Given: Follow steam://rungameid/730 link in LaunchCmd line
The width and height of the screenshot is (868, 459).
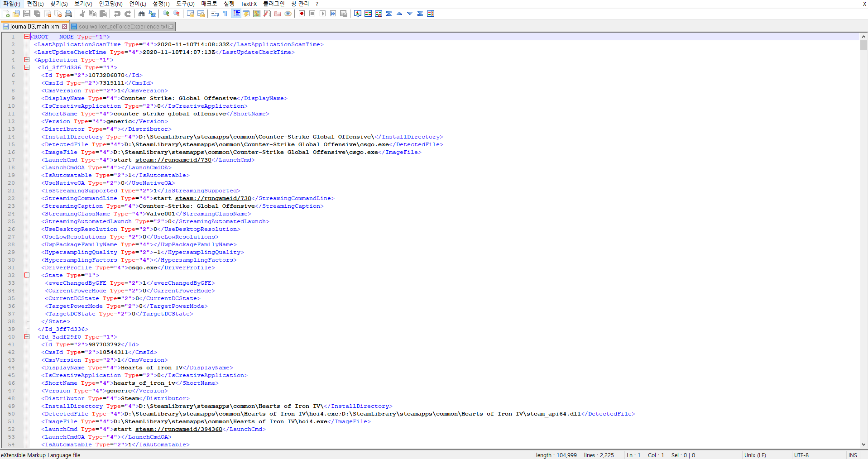Looking at the screenshot, I should click(173, 160).
